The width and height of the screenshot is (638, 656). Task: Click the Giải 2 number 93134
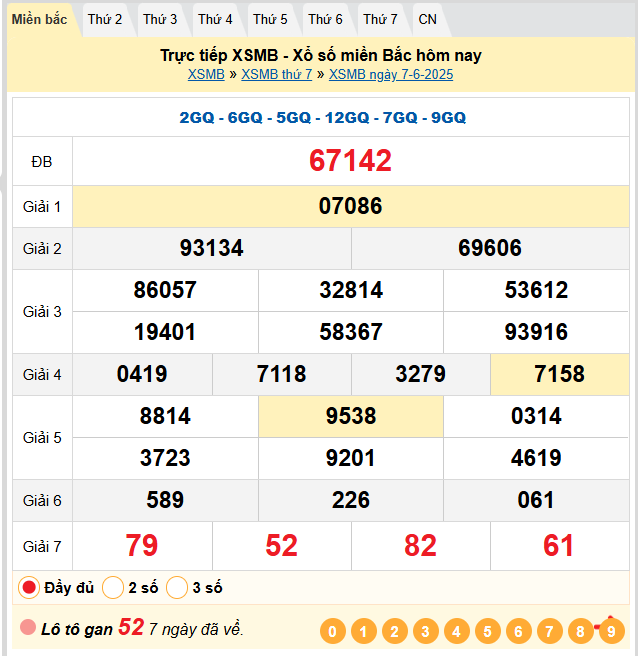[212, 248]
